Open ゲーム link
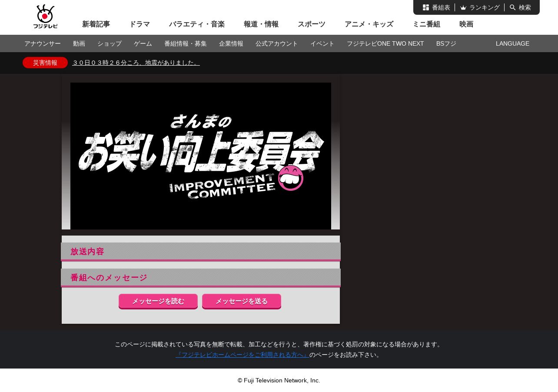 143,43
